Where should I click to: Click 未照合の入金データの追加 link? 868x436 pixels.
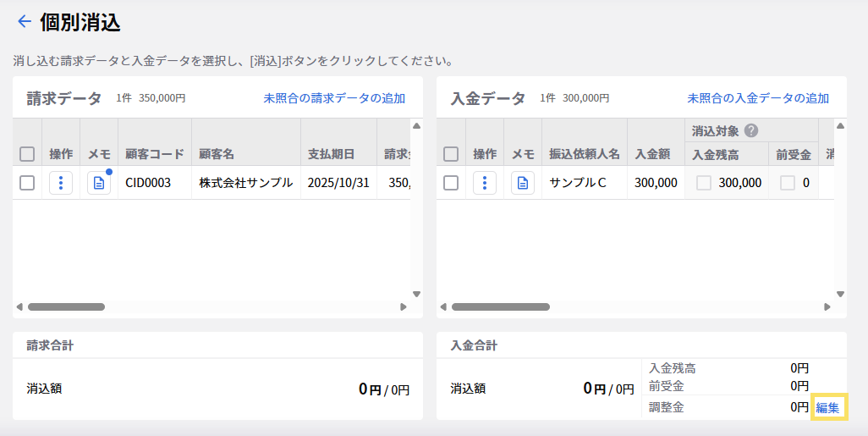point(758,98)
